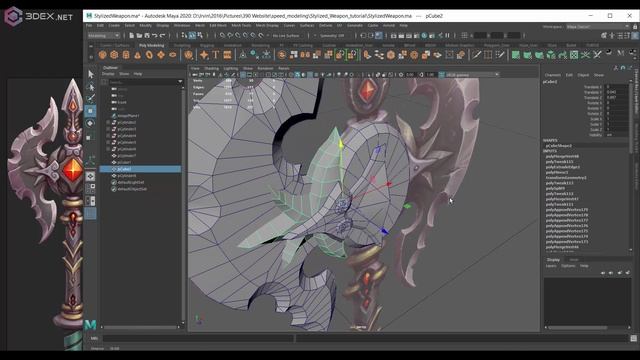Open the Channels menu of the Channel Box

pyautogui.click(x=553, y=75)
